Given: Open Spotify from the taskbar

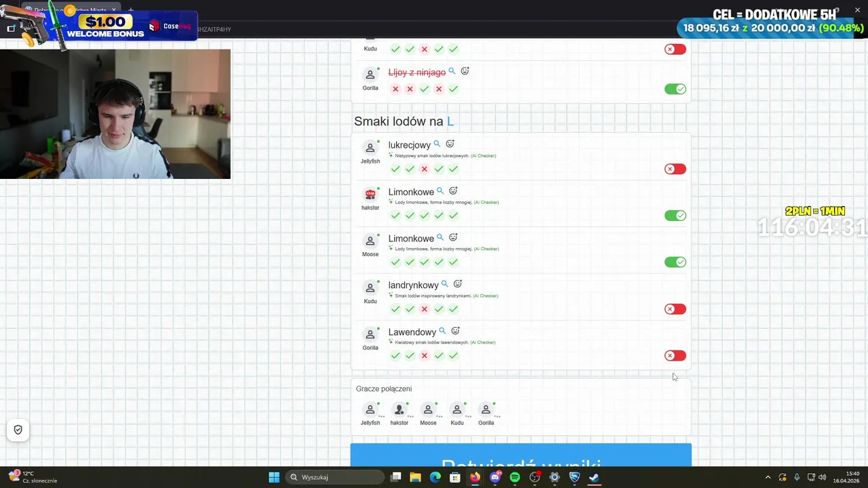Looking at the screenshot, I should (x=515, y=477).
